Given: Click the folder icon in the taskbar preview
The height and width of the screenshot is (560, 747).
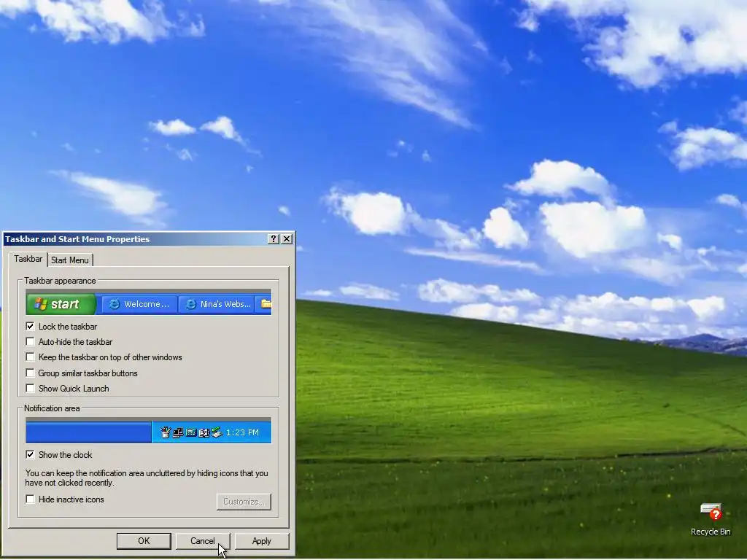Looking at the screenshot, I should (x=266, y=304).
